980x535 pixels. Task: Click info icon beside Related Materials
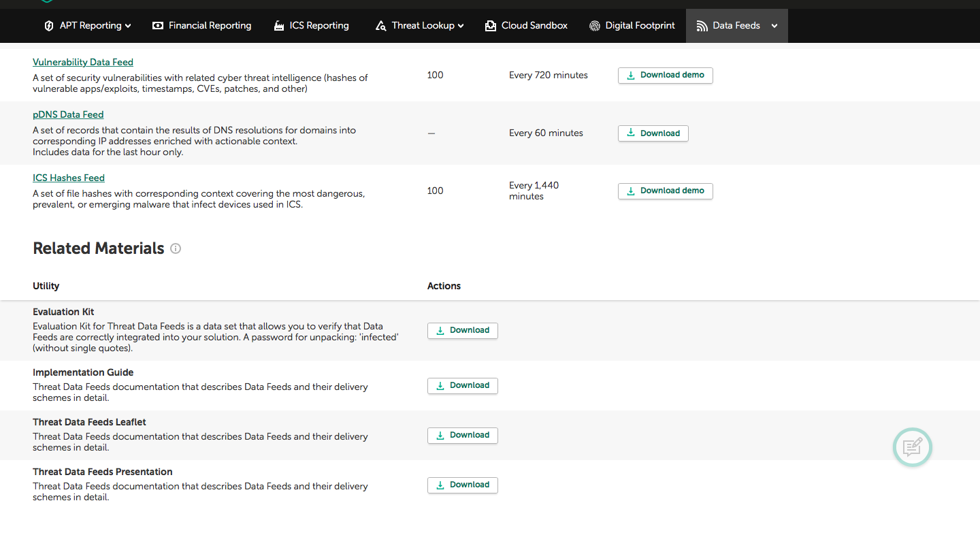176,248
